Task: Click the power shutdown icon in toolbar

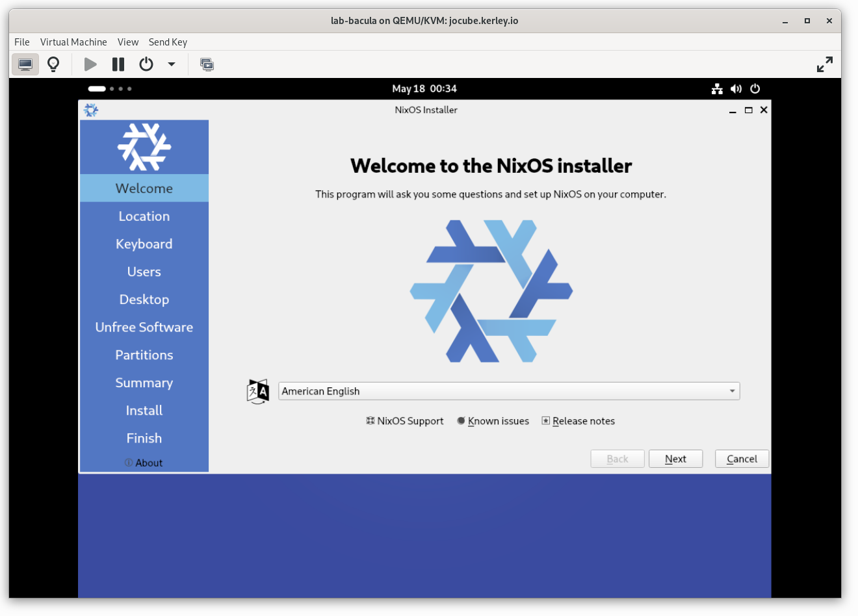Action: (x=146, y=64)
